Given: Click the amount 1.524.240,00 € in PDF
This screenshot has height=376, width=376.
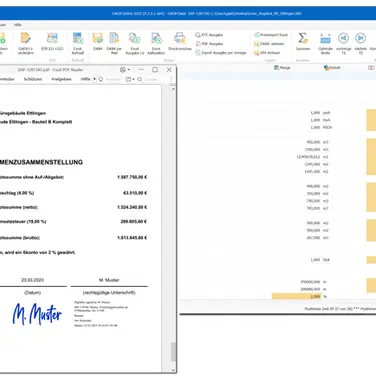Looking at the screenshot, I should click(132, 207).
